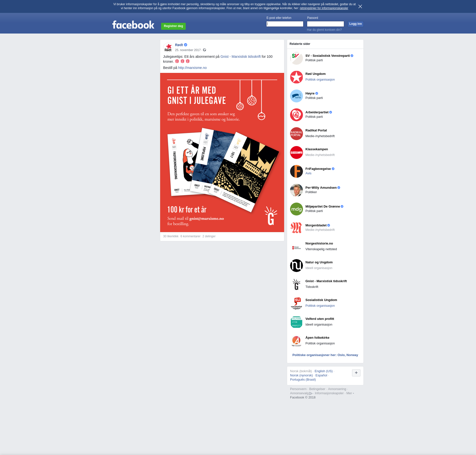Open FriFagbevegelse orange F avatar
This screenshot has height=455, width=476.
click(297, 171)
